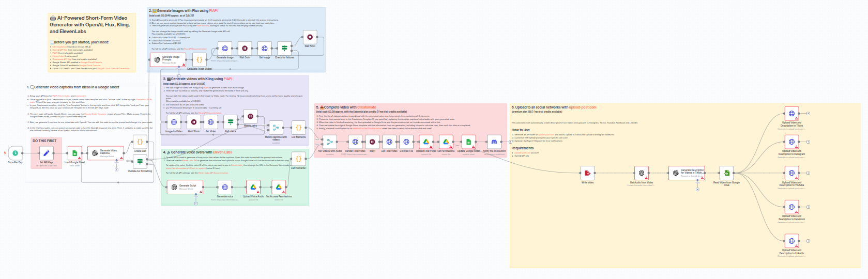Click plus connector after Upload to Tiktok node
The height and width of the screenshot is (279, 868).
[x=808, y=113]
